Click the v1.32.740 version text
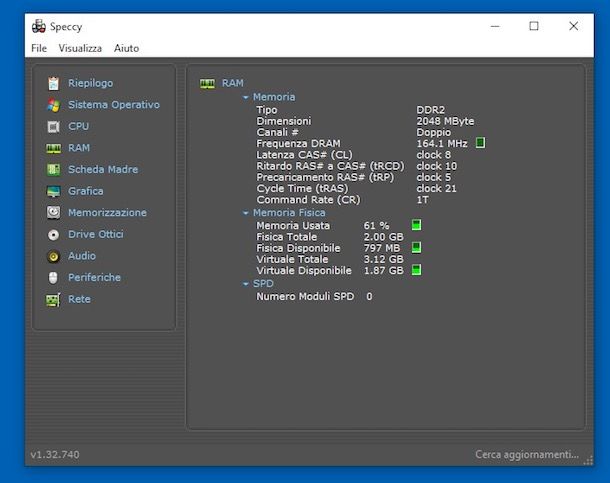 pyautogui.click(x=55, y=455)
